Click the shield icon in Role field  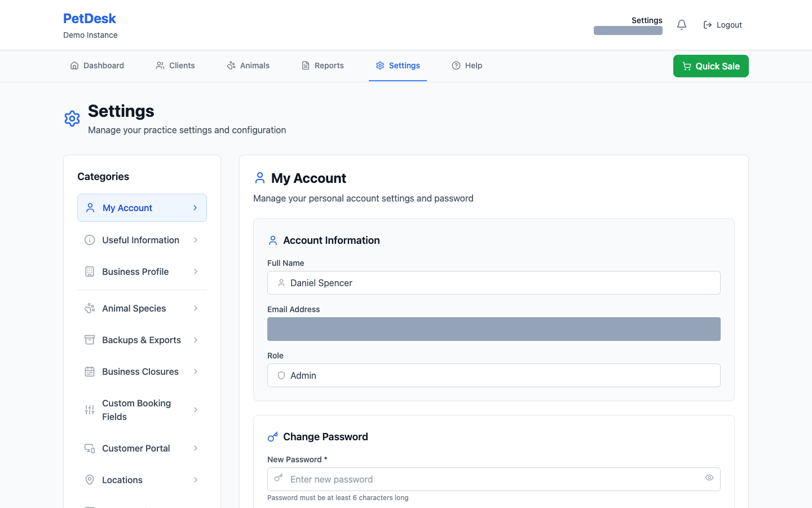point(281,375)
